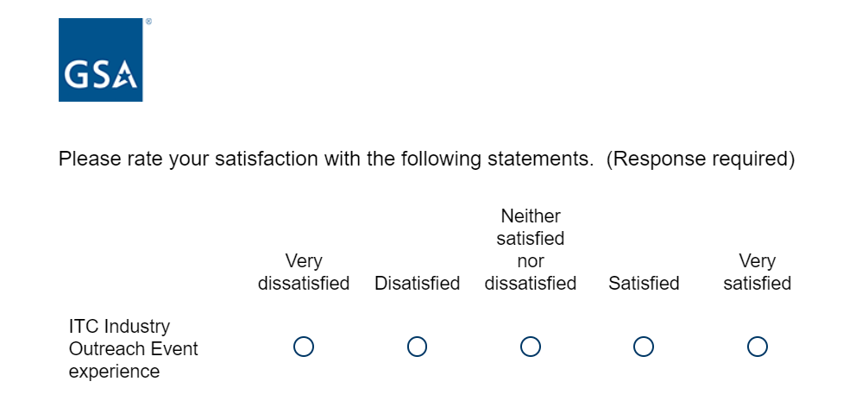Rate the event as Very satisfied

758,347
